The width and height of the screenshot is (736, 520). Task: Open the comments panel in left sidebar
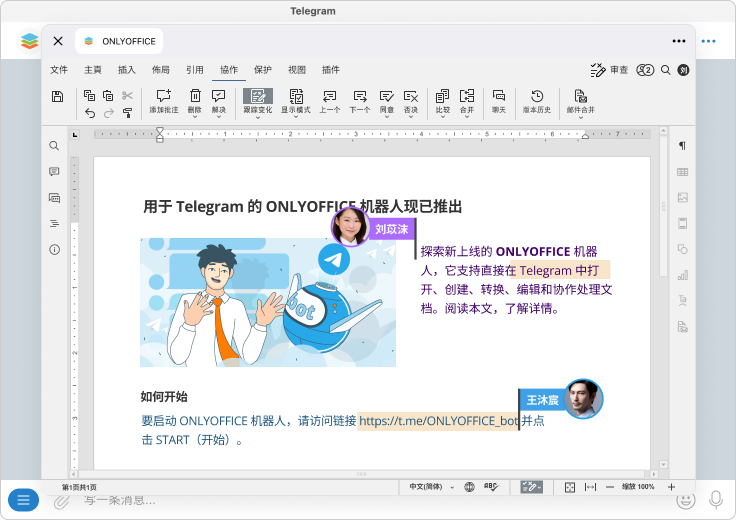(54, 171)
